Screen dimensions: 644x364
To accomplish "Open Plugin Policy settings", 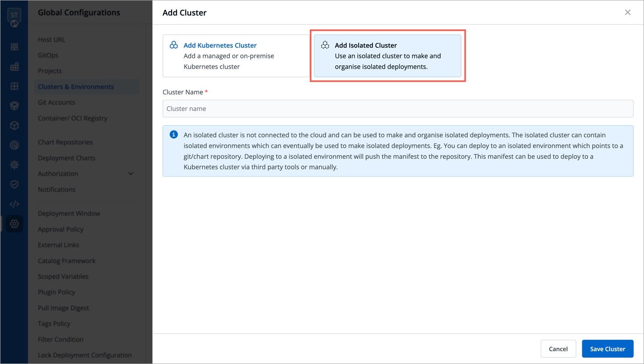I will tap(56, 292).
